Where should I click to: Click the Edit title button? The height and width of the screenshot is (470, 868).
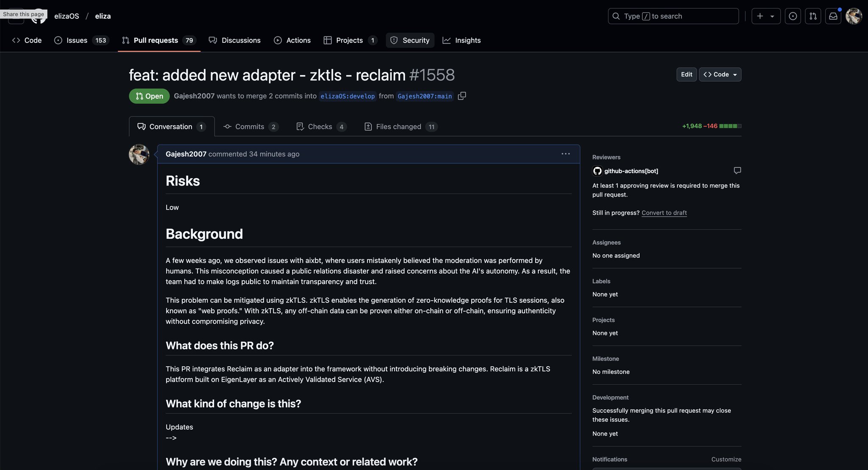point(686,75)
